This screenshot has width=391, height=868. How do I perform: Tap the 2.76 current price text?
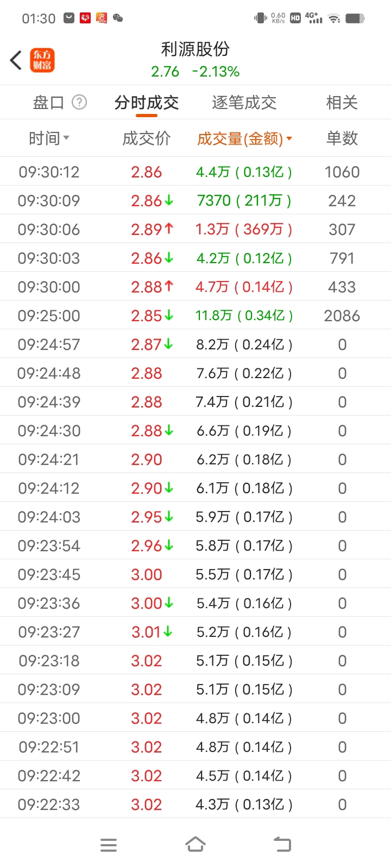coord(165,72)
